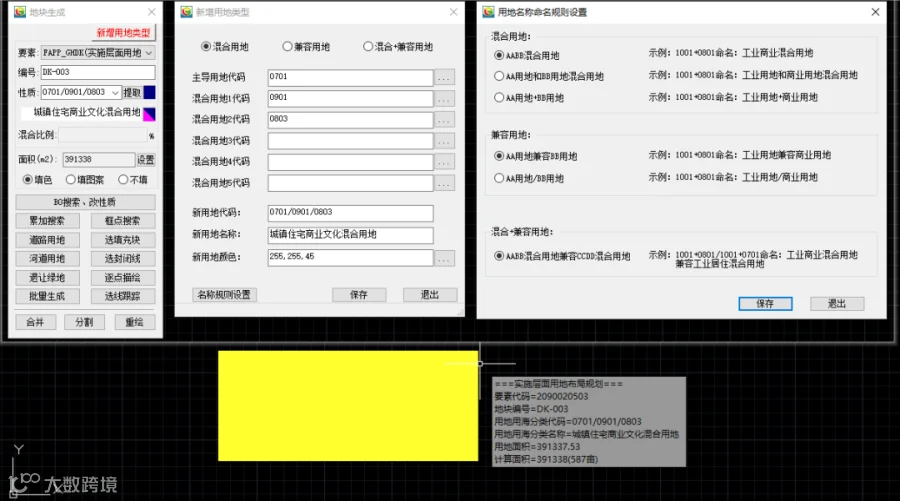Click the 道路用地 button
Viewport: 900px width, 501px height.
point(47,240)
